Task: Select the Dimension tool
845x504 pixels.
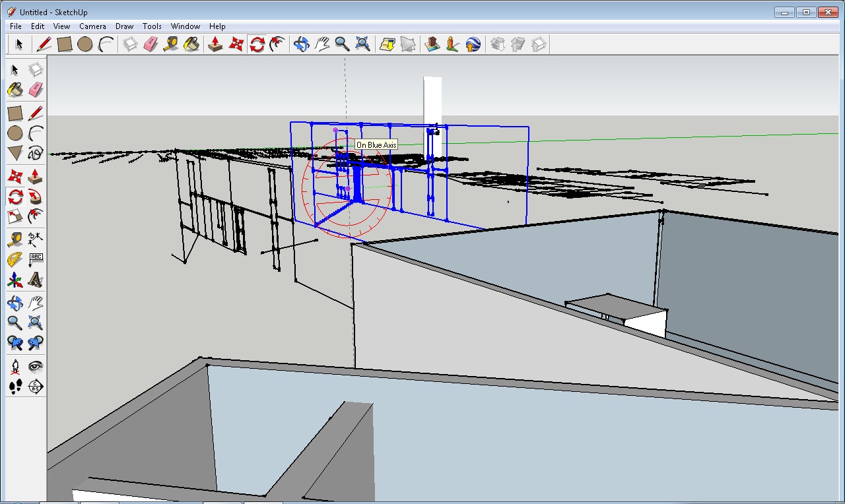Action: pos(36,240)
